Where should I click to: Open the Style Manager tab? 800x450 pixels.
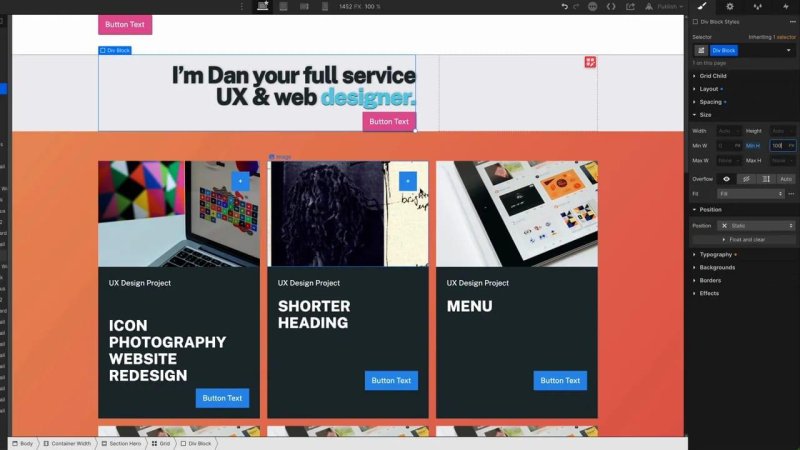click(758, 6)
